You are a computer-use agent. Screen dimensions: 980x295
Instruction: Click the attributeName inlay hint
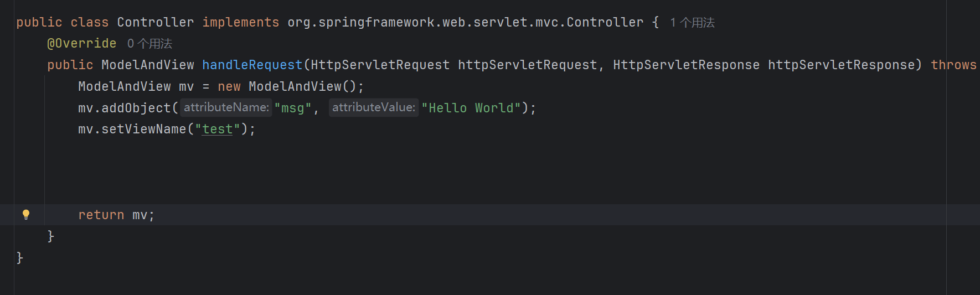tap(226, 107)
